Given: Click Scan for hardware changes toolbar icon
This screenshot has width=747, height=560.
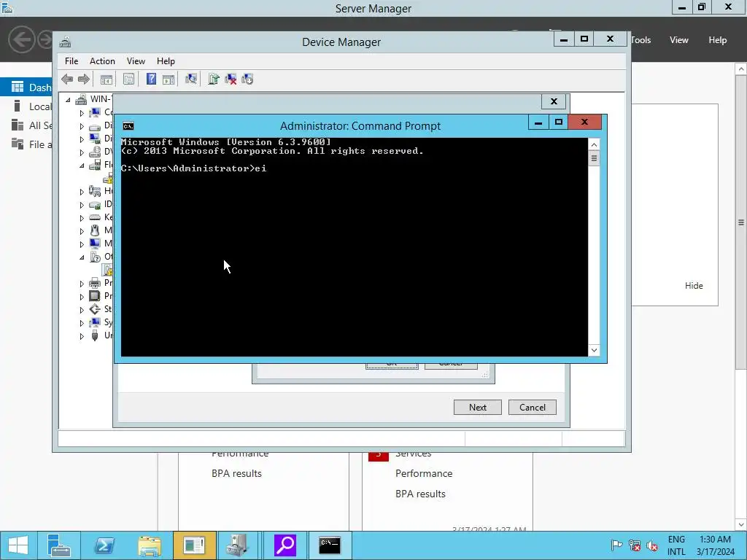Looking at the screenshot, I should point(191,79).
